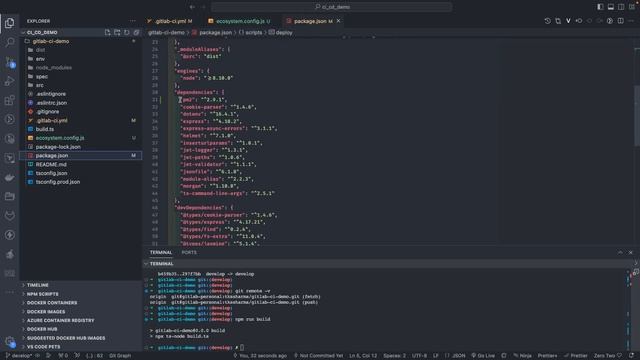Toggle bottom panel layout icon
Screen dimensions: 640x360
click(611, 7)
